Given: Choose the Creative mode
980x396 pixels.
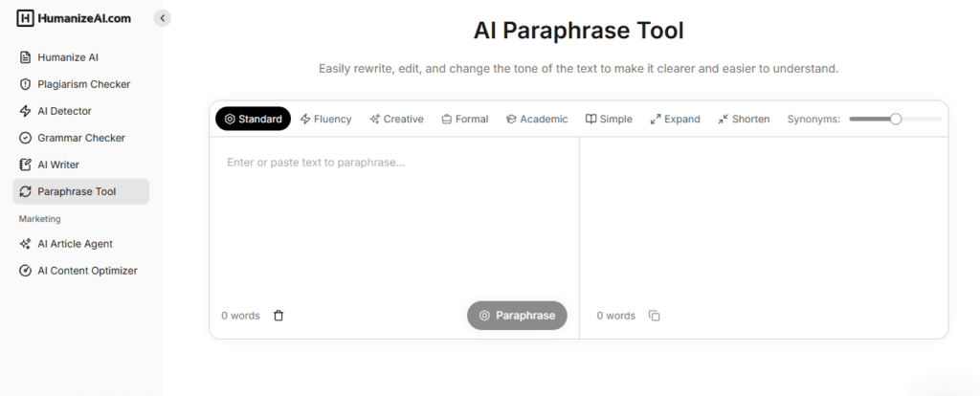Looking at the screenshot, I should pos(396,119).
